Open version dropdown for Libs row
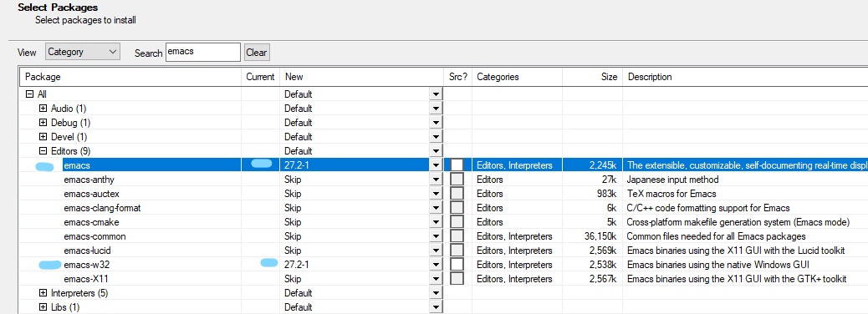The height and width of the screenshot is (314, 868). tap(437, 307)
